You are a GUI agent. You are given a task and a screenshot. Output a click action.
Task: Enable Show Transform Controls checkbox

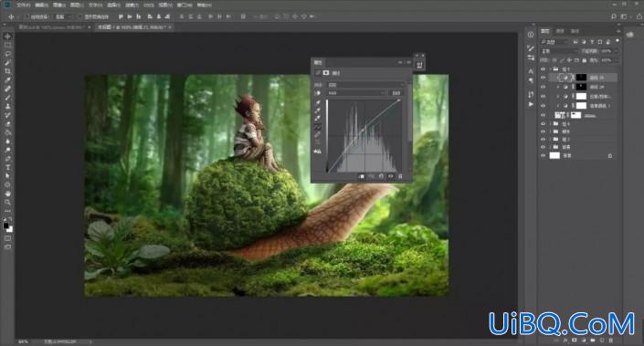[79, 16]
